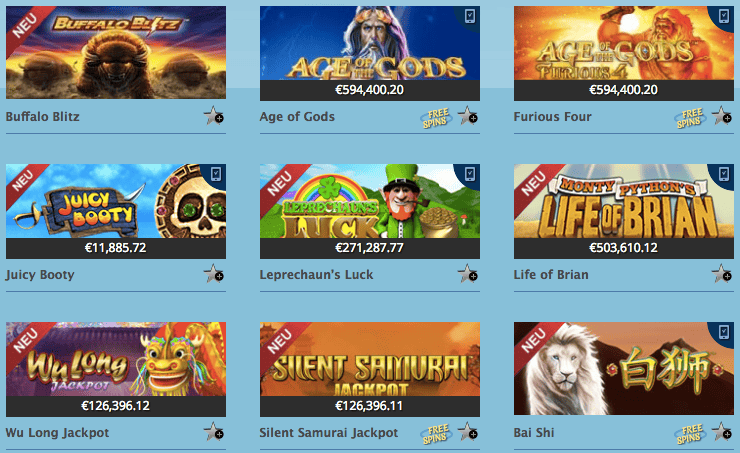This screenshot has width=740, height=453.
Task: Click mobile device icon on Juicy Booty thumbnail
Action: click(x=216, y=174)
